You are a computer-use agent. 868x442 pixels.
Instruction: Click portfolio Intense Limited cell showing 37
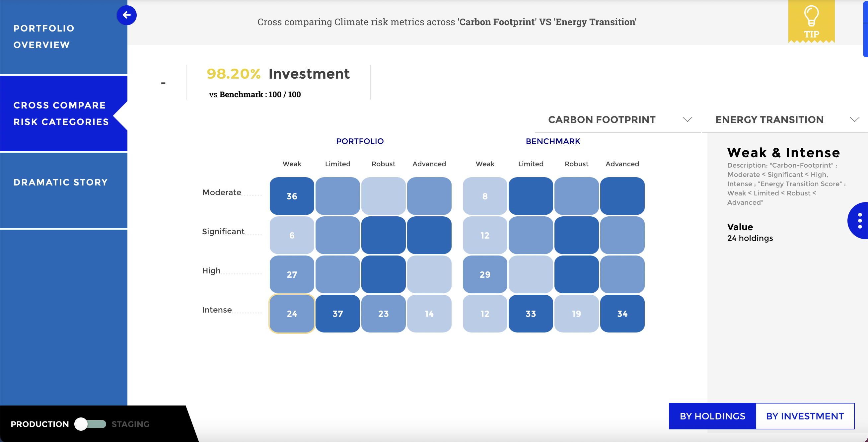point(338,314)
